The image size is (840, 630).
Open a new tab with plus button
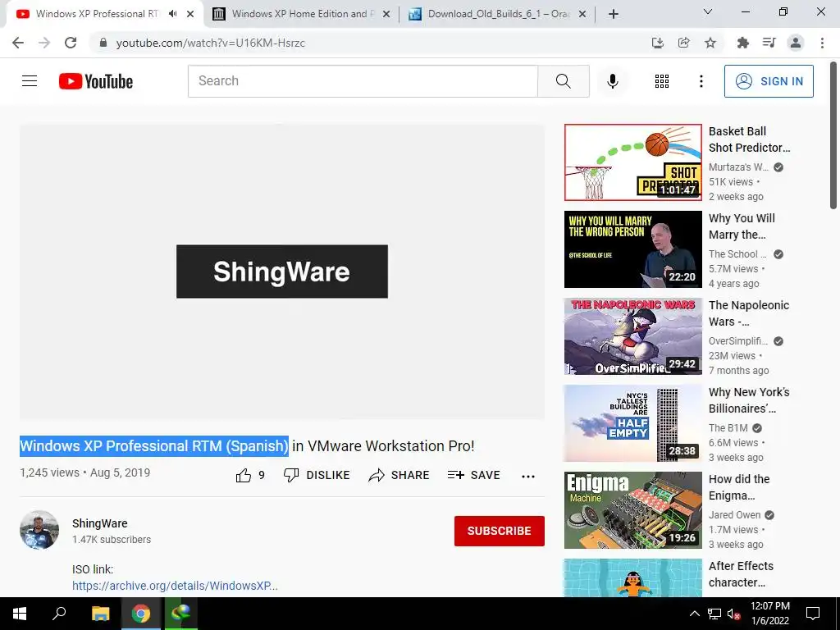point(614,14)
